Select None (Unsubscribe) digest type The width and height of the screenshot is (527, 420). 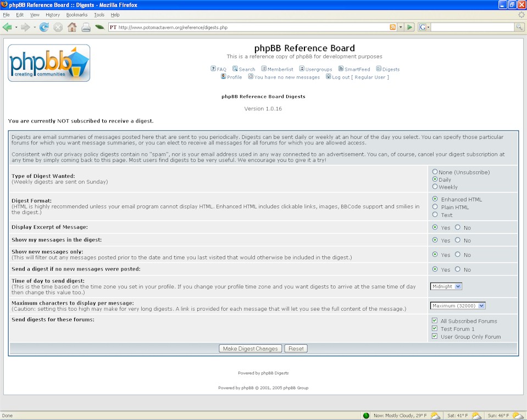click(x=435, y=171)
